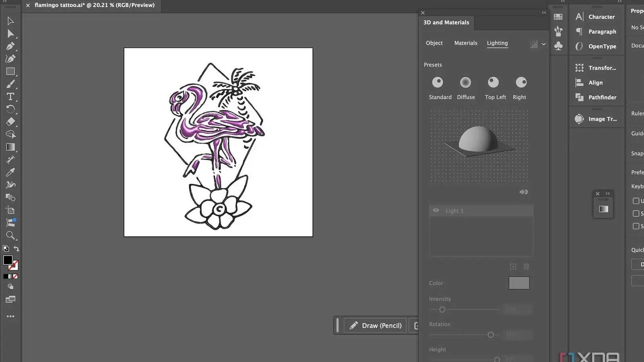Collapse the 3D and Materials panel

tap(544, 12)
